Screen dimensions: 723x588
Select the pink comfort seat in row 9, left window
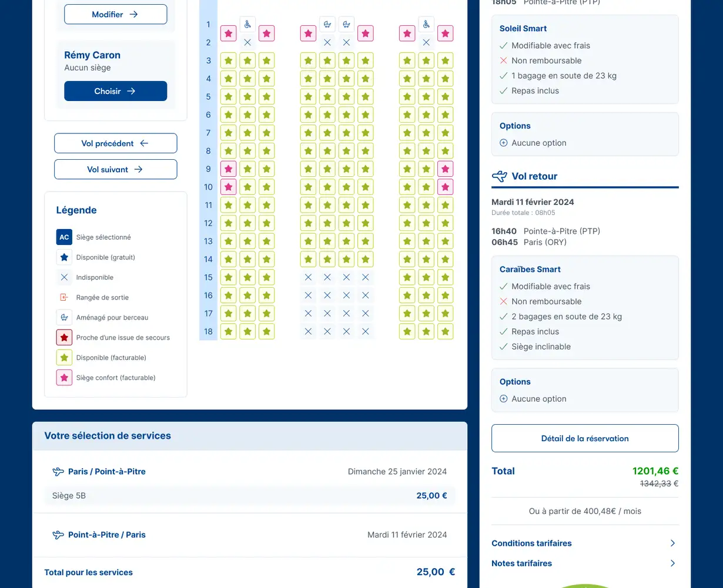pyautogui.click(x=229, y=169)
